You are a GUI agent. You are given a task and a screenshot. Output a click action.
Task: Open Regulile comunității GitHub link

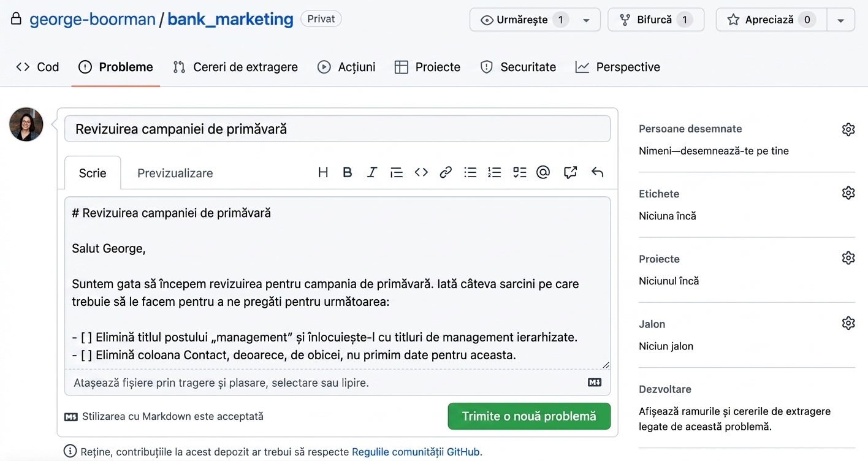416,452
